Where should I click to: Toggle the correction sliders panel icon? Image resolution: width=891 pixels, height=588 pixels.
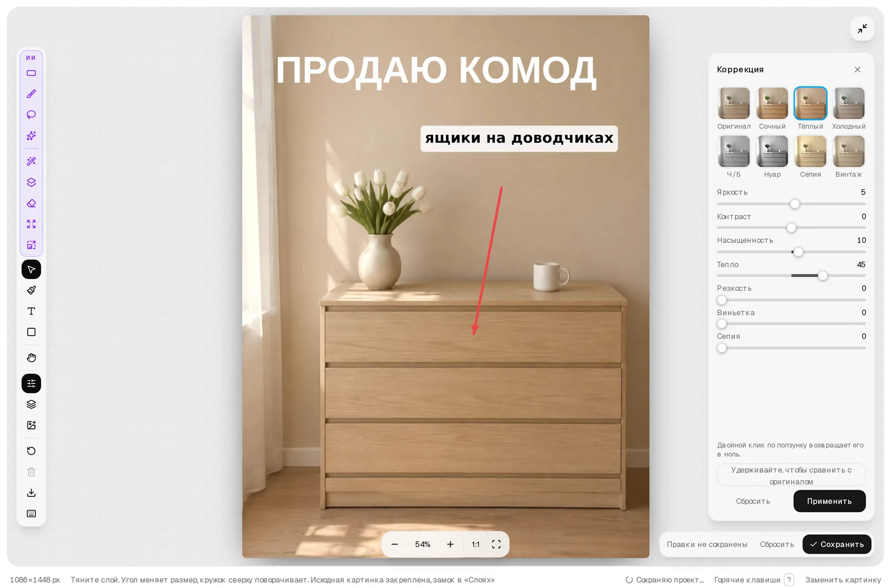[31, 383]
